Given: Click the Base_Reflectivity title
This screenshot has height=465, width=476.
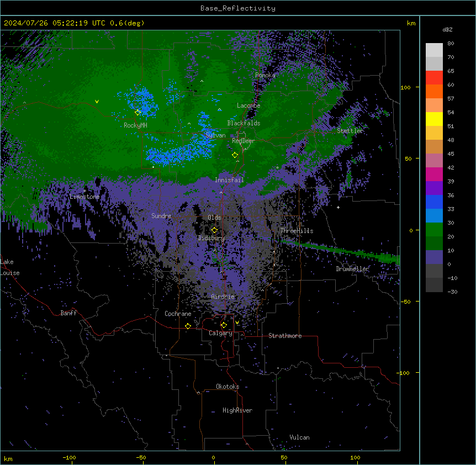Looking at the screenshot, I should coord(238,8).
